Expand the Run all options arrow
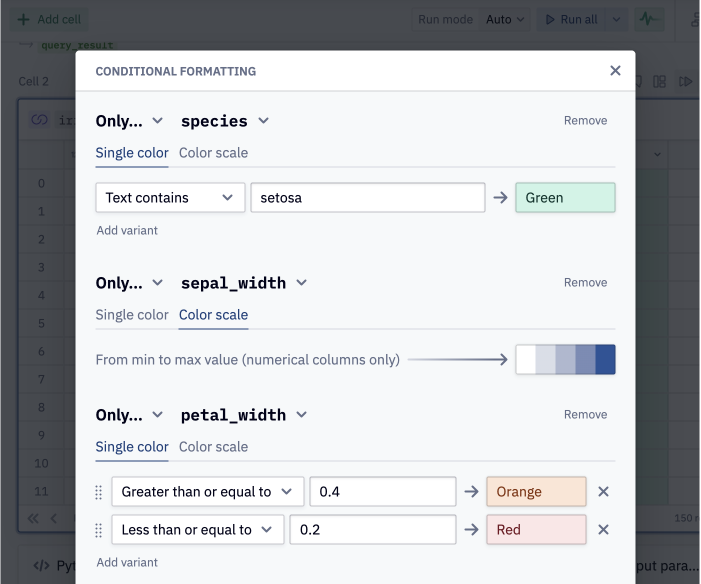The width and height of the screenshot is (701, 584). pyautogui.click(x=616, y=20)
